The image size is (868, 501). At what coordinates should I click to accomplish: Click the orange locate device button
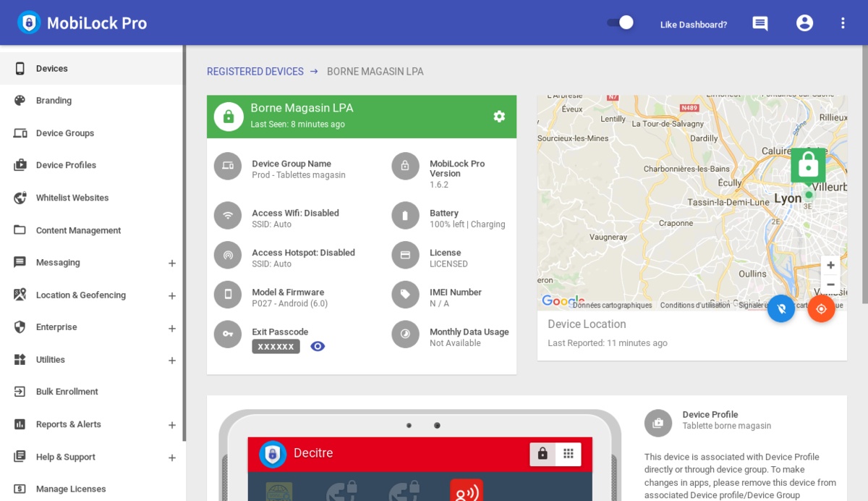821,308
